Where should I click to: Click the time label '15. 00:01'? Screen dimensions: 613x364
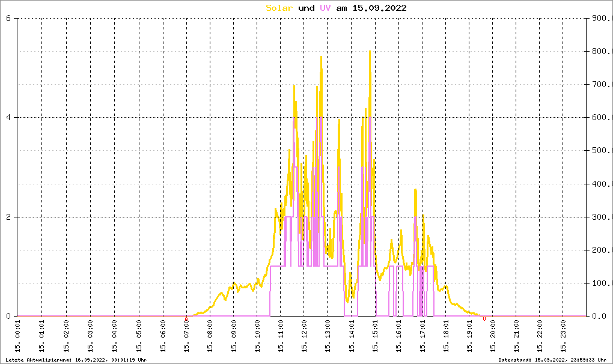[17, 336]
